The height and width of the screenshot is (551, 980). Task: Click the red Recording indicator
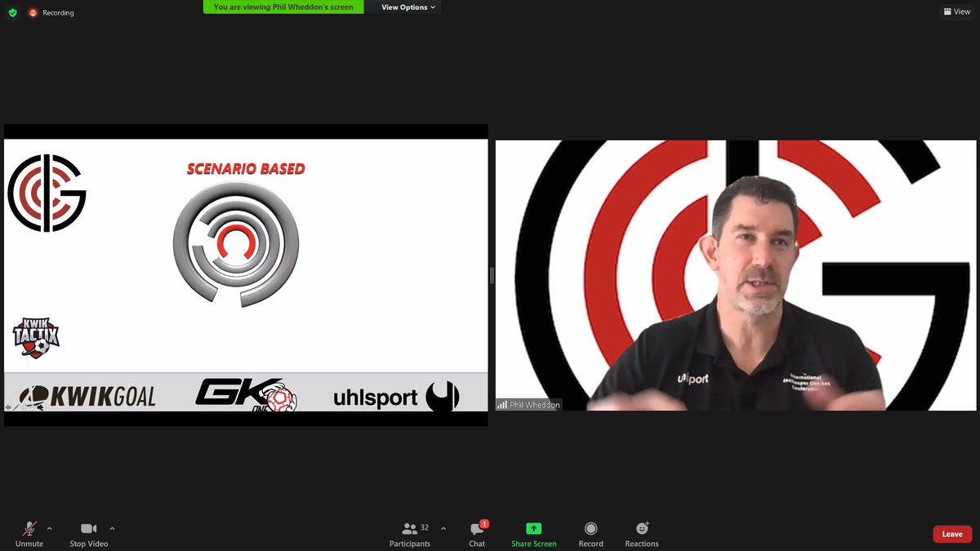(51, 13)
